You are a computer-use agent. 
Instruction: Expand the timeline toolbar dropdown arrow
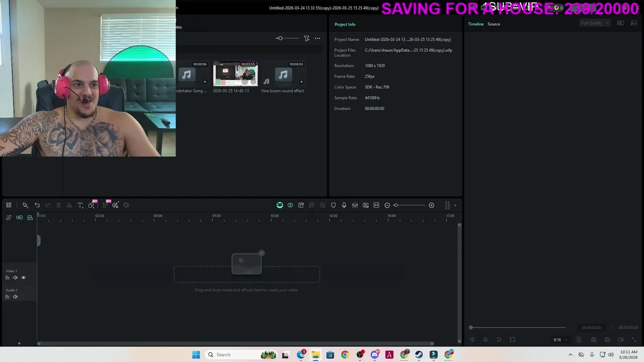[455, 205]
